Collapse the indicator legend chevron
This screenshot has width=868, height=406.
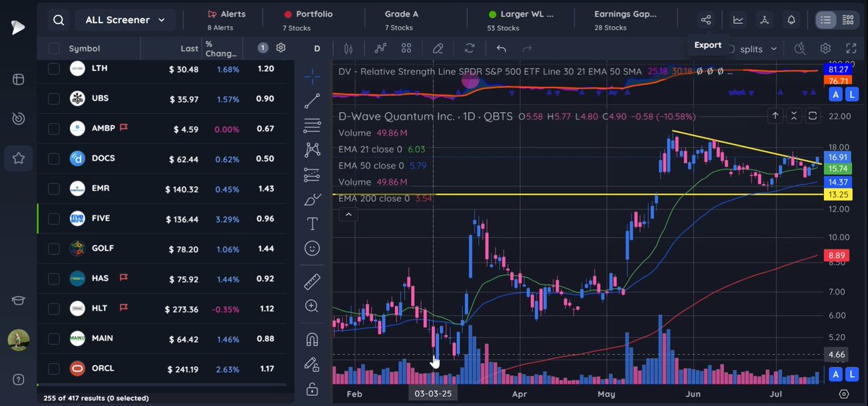[x=349, y=214]
